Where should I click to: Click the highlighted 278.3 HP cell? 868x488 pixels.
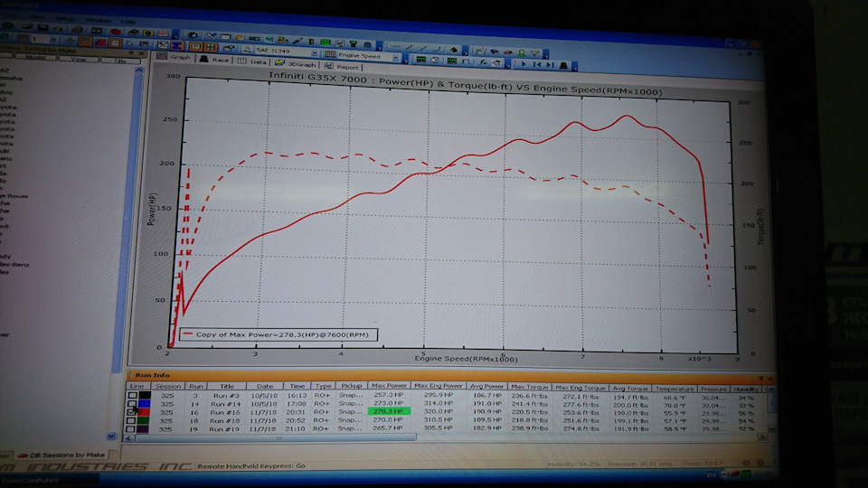pyautogui.click(x=389, y=411)
